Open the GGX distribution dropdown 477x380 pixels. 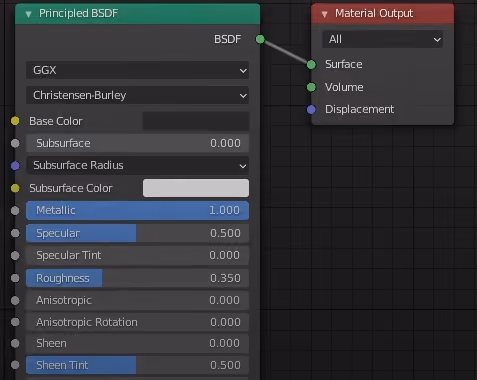coord(137,70)
